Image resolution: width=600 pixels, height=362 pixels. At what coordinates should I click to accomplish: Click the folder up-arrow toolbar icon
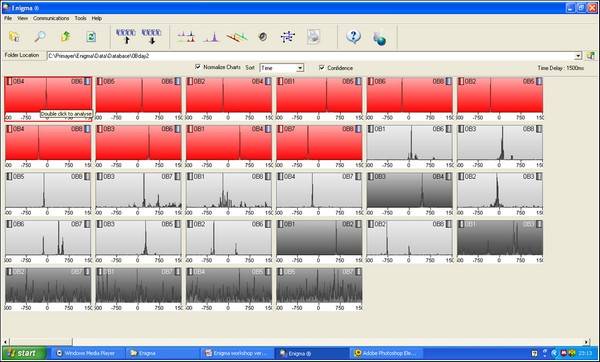pyautogui.click(x=66, y=37)
